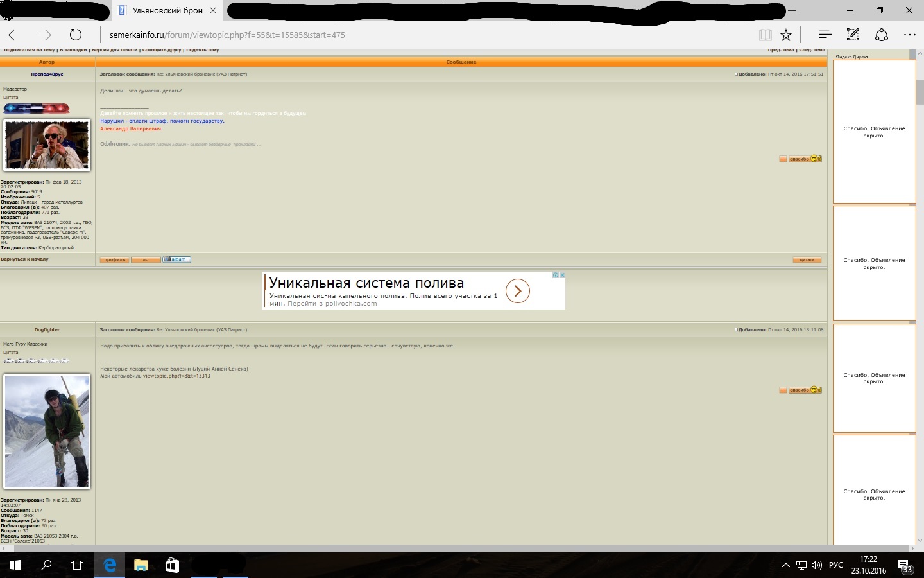Click the ad's round arrow button
The height and width of the screenshot is (578, 924).
(x=518, y=291)
